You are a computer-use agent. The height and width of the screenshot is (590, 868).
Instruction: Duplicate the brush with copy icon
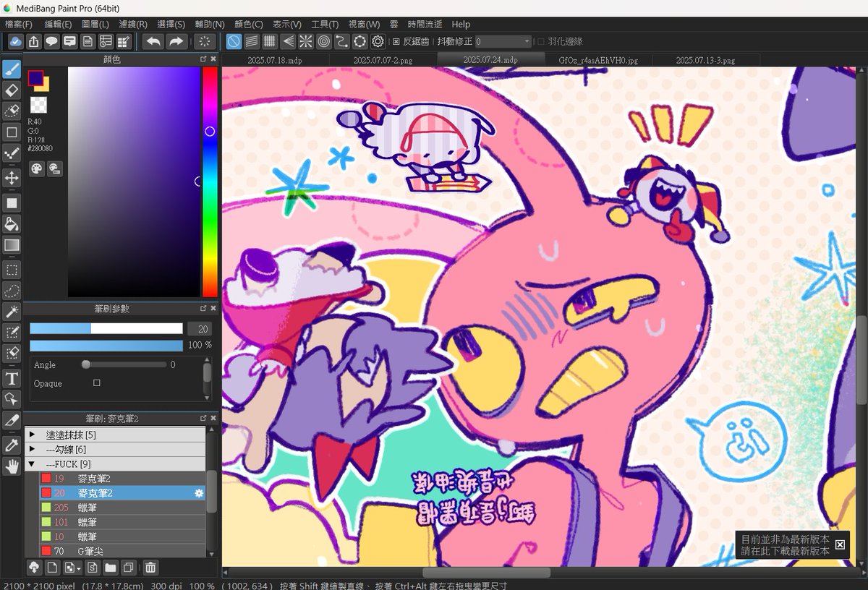coord(128,568)
